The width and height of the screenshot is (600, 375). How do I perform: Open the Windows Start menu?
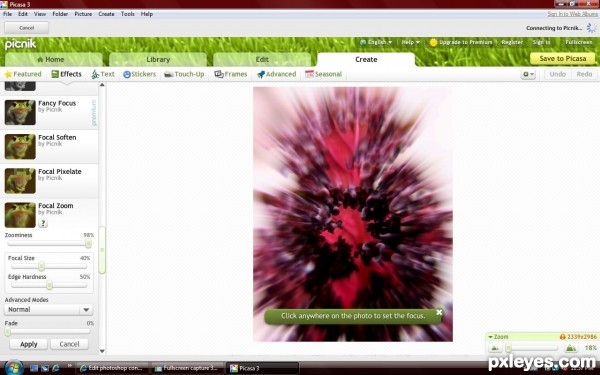point(14,368)
